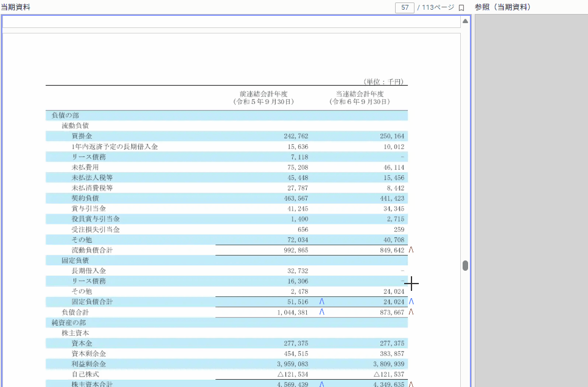
Task: Click the red check mark next to 849,642
Action: tap(411, 249)
